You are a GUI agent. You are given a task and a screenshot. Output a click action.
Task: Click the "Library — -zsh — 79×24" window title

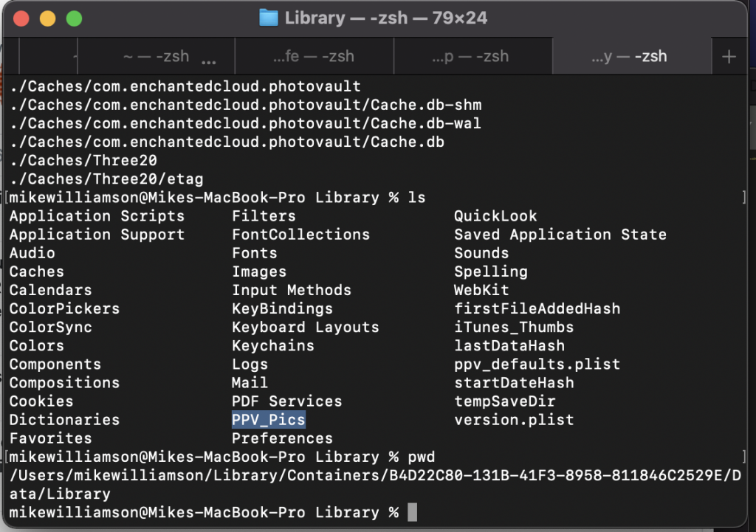tap(385, 18)
